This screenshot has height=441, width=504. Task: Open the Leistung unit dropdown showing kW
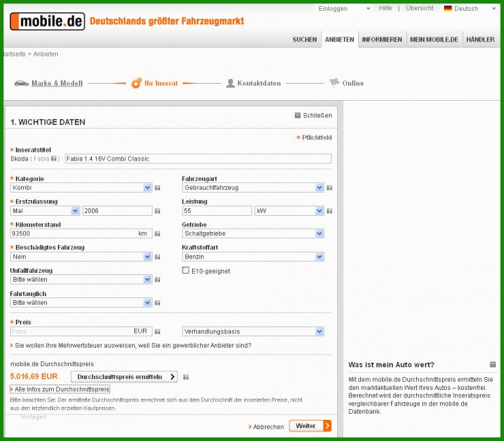pos(289,211)
